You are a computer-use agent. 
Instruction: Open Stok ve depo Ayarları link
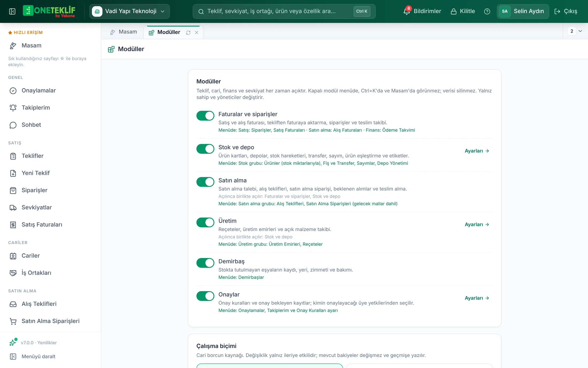pyautogui.click(x=477, y=151)
